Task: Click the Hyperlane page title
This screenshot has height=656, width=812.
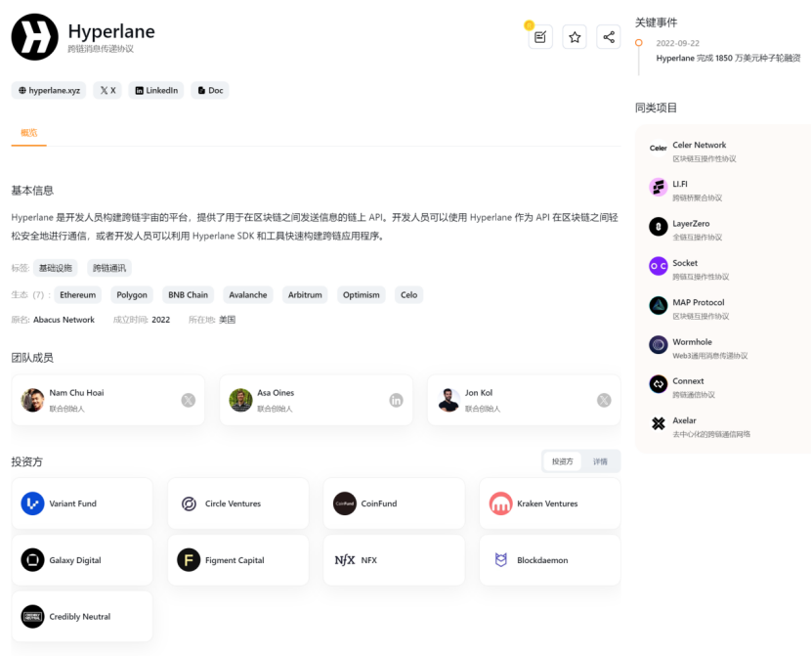Action: pyautogui.click(x=111, y=31)
